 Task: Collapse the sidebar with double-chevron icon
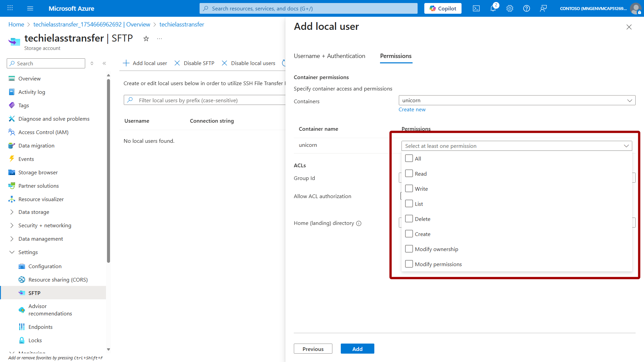tap(104, 63)
